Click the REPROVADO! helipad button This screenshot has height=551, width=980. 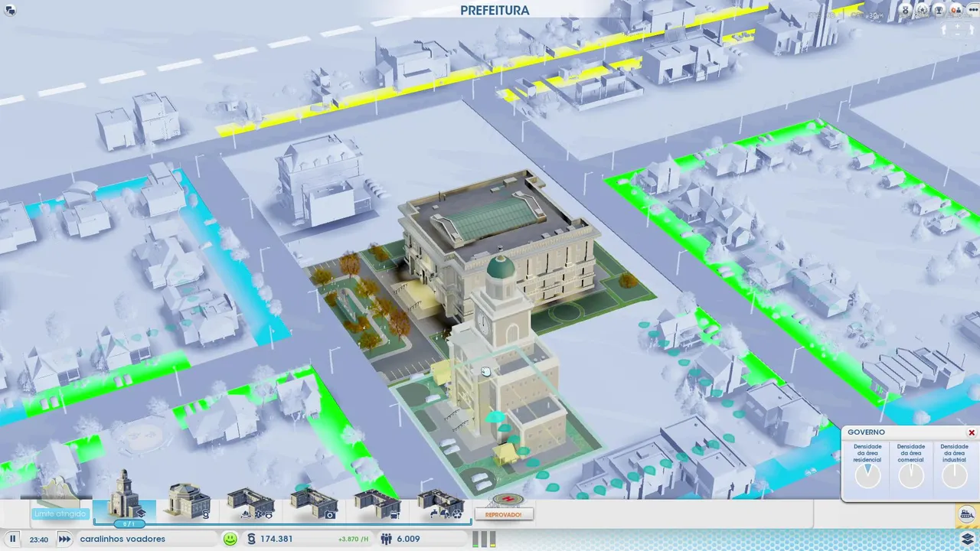point(504,514)
